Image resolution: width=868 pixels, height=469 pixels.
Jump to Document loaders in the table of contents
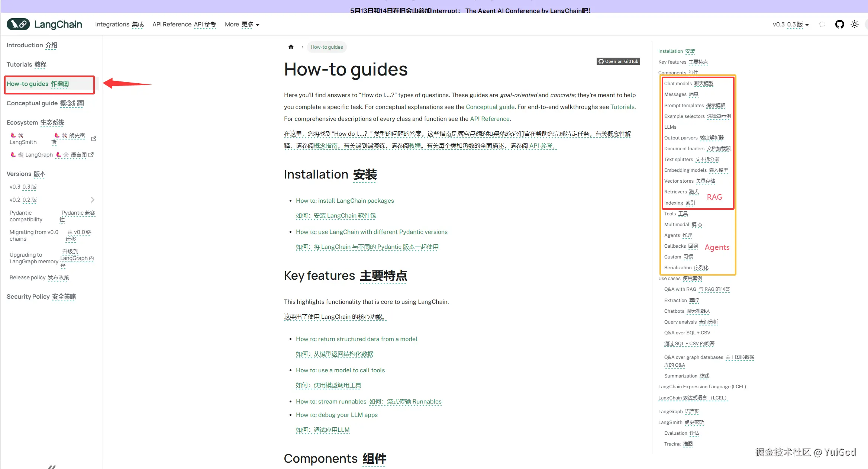click(x=697, y=148)
